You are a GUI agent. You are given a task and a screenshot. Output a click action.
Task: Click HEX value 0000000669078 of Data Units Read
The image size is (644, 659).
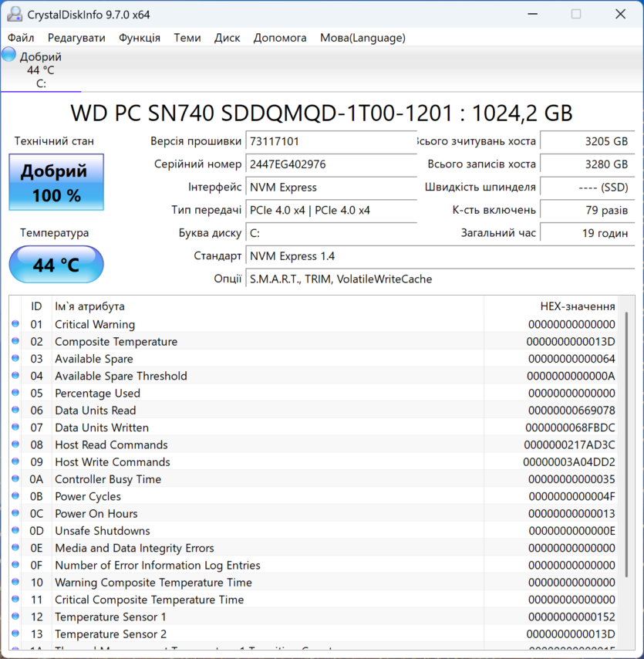572,411
